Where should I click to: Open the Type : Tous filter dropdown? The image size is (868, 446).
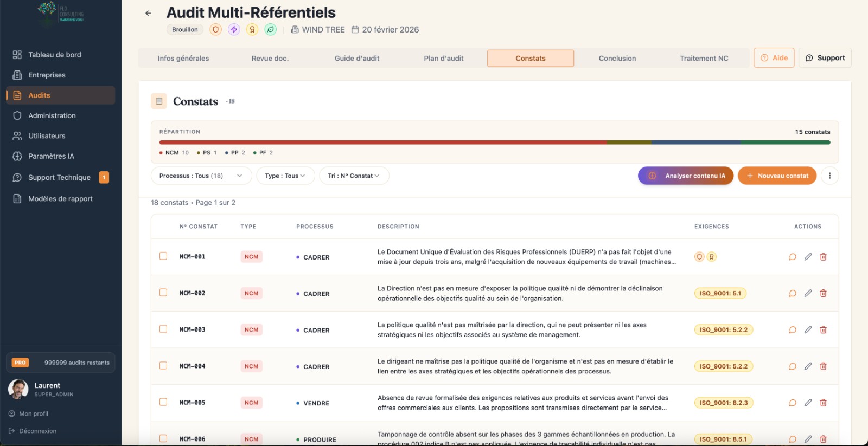point(285,176)
